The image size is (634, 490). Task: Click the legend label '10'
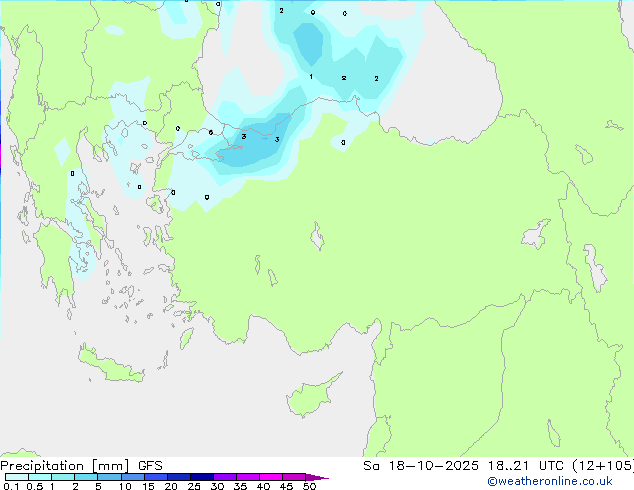[x=125, y=486]
